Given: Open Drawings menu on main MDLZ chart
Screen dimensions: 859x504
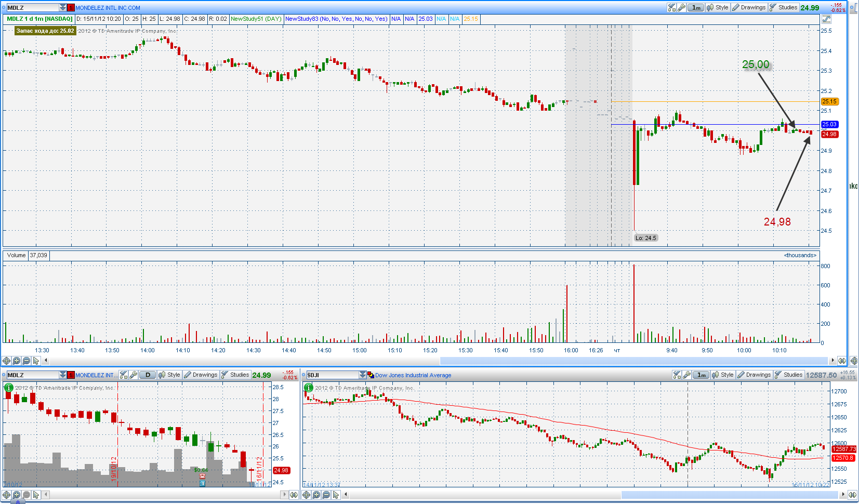Looking at the screenshot, I should tap(749, 7).
